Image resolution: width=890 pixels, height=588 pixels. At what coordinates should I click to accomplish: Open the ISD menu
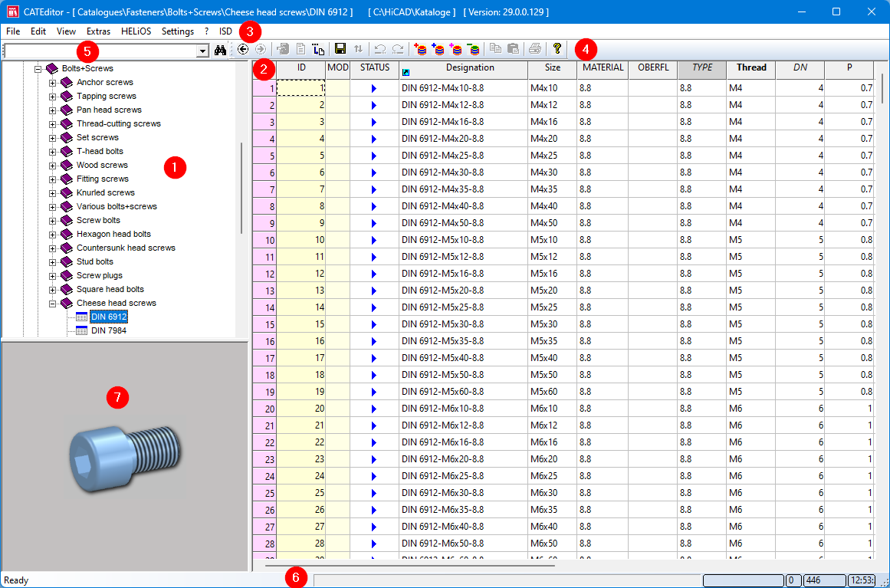[225, 31]
